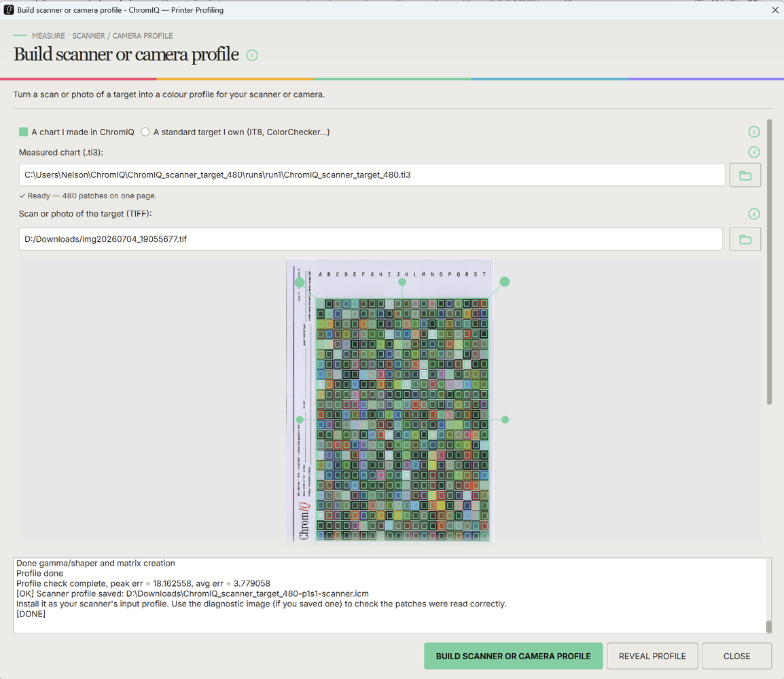Click the right-middle green handle on the chart
This screenshot has height=679, width=784.
pos(505,420)
